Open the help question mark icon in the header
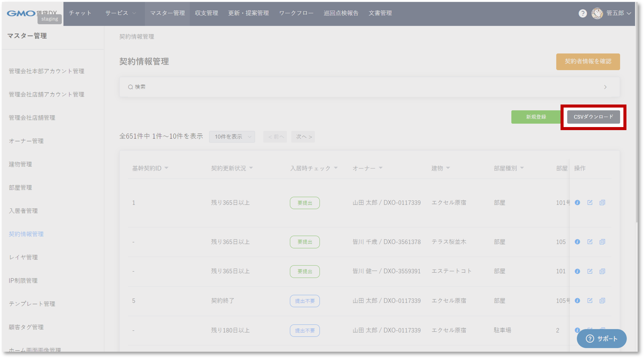Viewport: 644px width, 358px height. (x=583, y=13)
